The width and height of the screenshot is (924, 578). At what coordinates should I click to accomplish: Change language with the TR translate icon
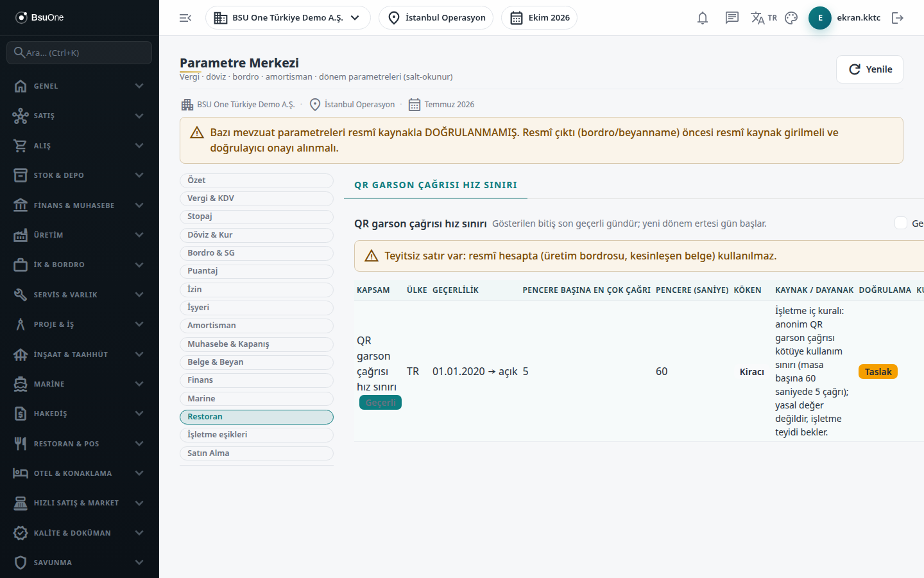(x=764, y=18)
